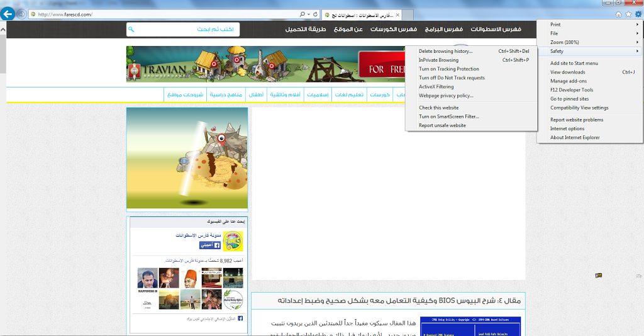Image resolution: width=644 pixels, height=336 pixels.
Task: Select Turn on Tracking Protection
Action: coord(471,69)
